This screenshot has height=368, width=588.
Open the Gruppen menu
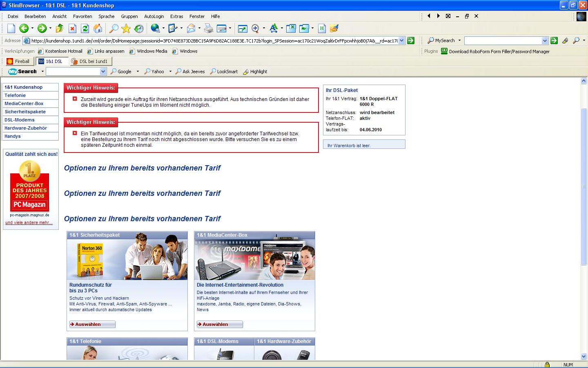(x=129, y=16)
